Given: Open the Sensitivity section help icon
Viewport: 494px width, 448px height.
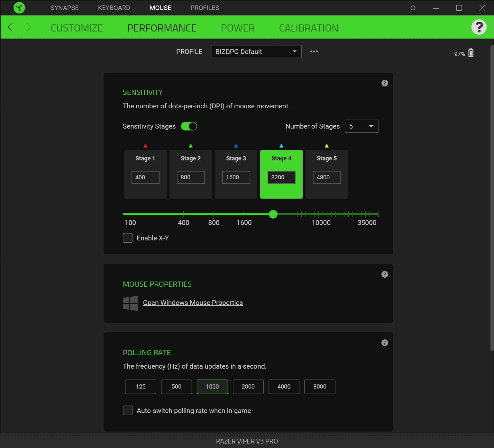Looking at the screenshot, I should pos(385,83).
